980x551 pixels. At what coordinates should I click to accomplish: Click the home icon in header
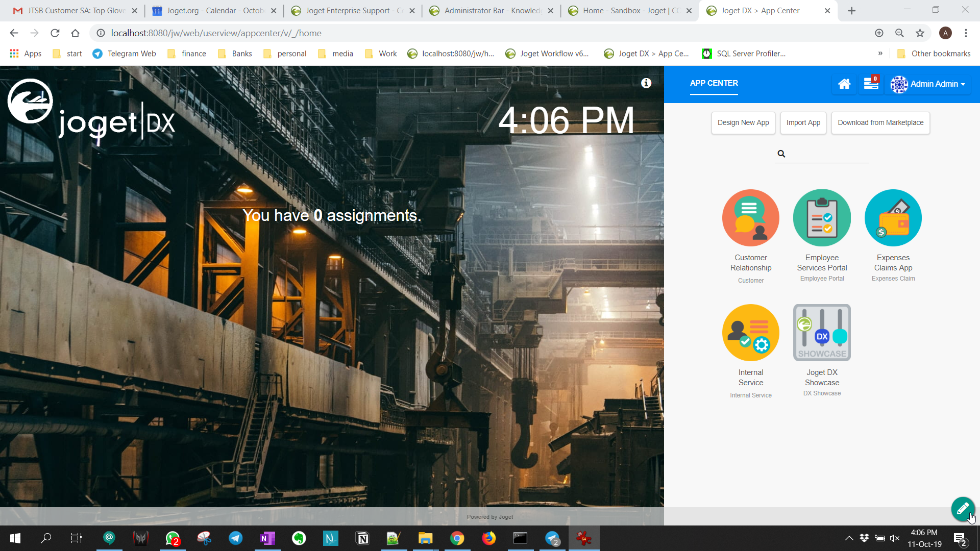point(844,84)
